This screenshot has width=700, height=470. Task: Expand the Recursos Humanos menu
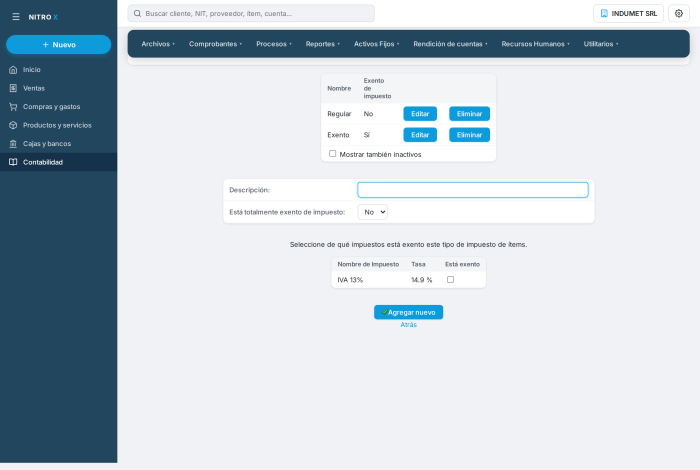pos(535,44)
